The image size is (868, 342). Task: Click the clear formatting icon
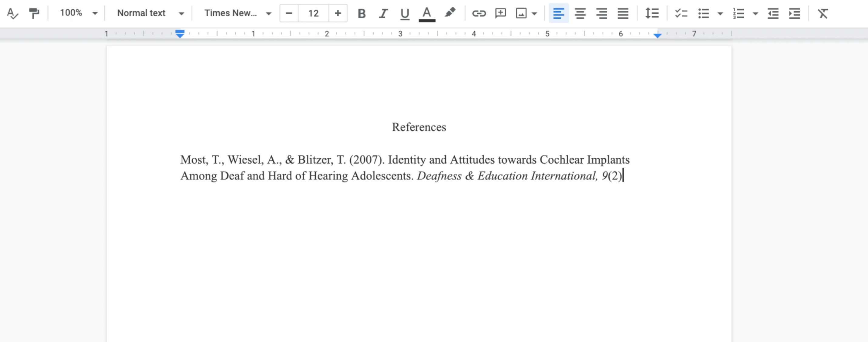823,13
